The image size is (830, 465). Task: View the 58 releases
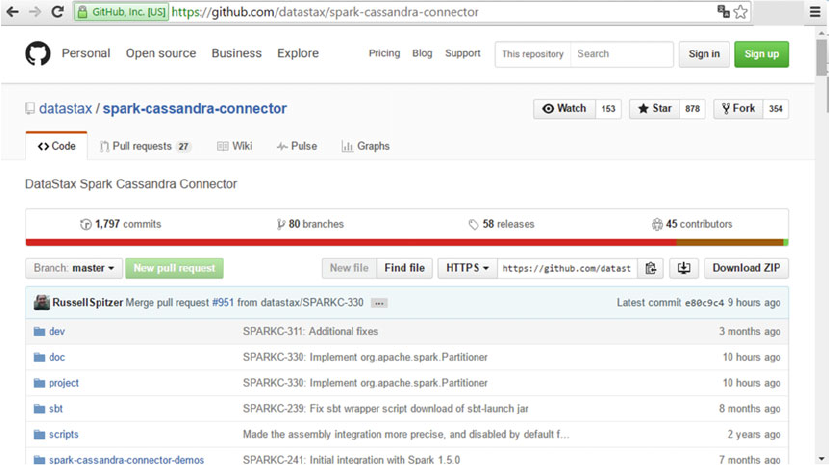coord(502,224)
